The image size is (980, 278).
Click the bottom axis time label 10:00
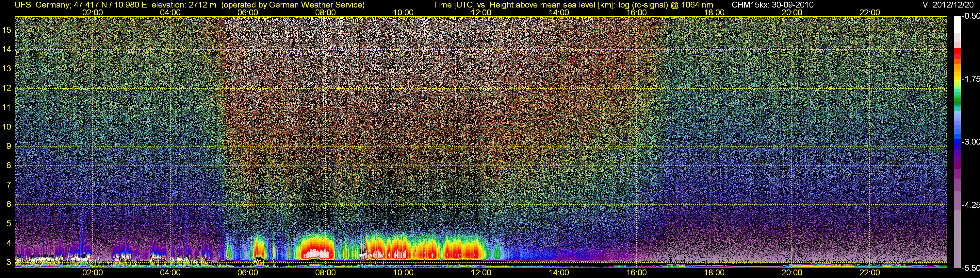tap(403, 273)
